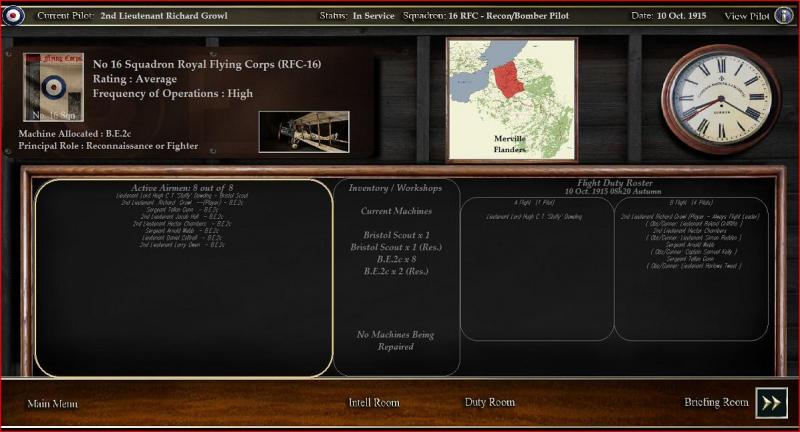Open the Intell Room
This screenshot has width=800, height=432.
coord(374,403)
